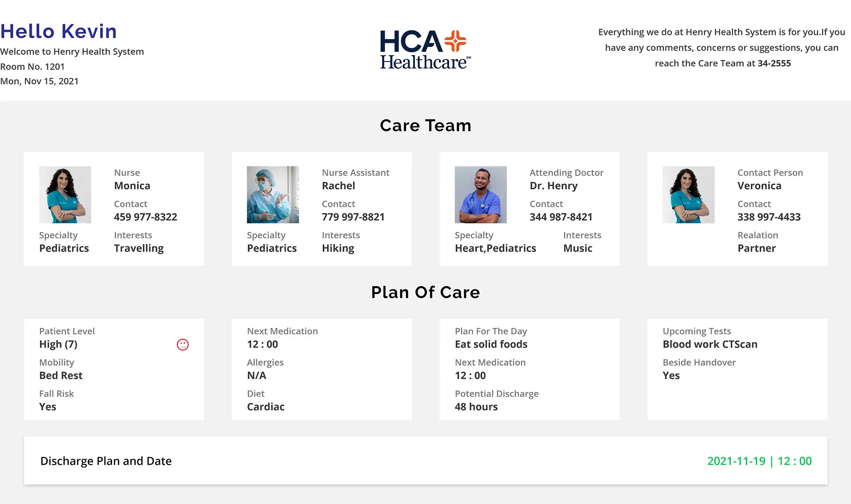Image resolution: width=851 pixels, height=504 pixels.
Task: Click Dr. Henry's number 344 987-8421
Action: 561,217
